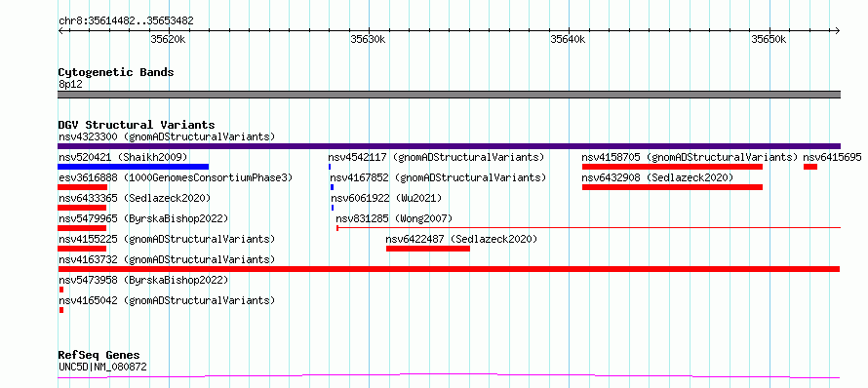Screen dimensions: 868x388
Task: Open nsv4163732 (gnomADStructuralVariants) label
Action: click(x=167, y=259)
